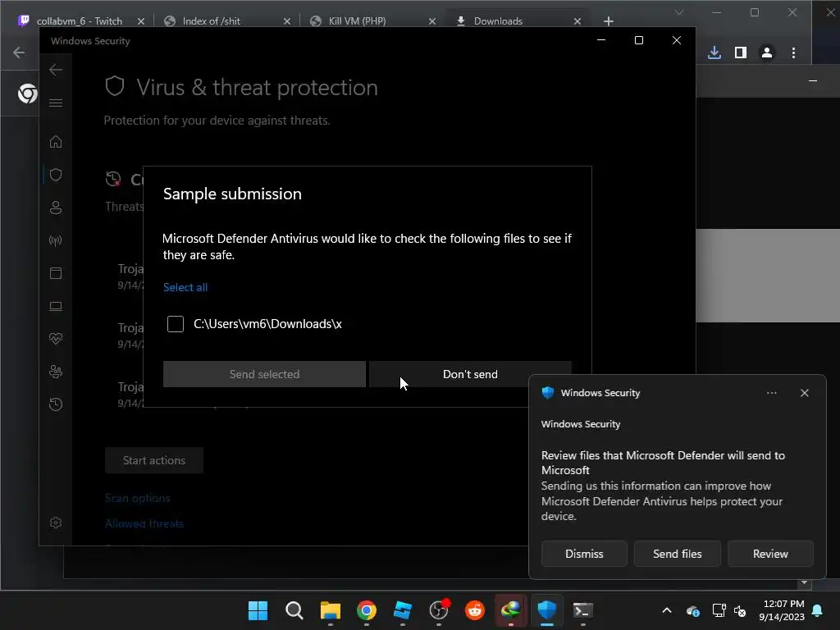Switch to collabvm_6 - Twitch tab
This screenshot has height=630, width=840.
point(79,21)
